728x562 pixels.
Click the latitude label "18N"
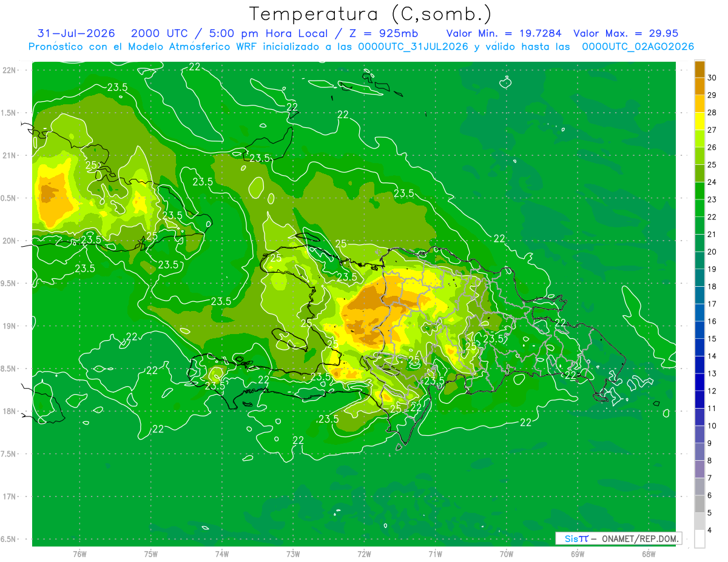pyautogui.click(x=9, y=411)
